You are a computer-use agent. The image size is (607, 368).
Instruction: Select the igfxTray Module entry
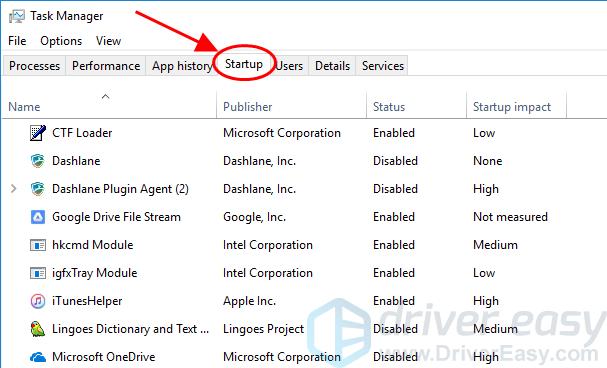point(94,273)
